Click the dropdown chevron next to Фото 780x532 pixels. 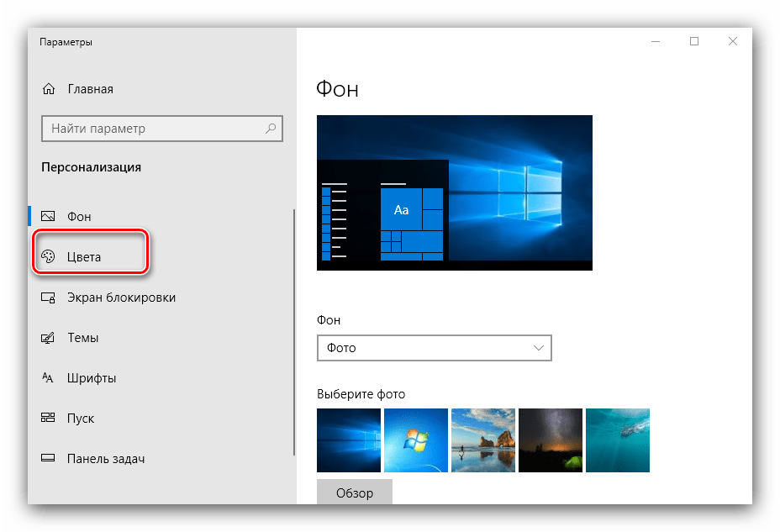click(539, 348)
